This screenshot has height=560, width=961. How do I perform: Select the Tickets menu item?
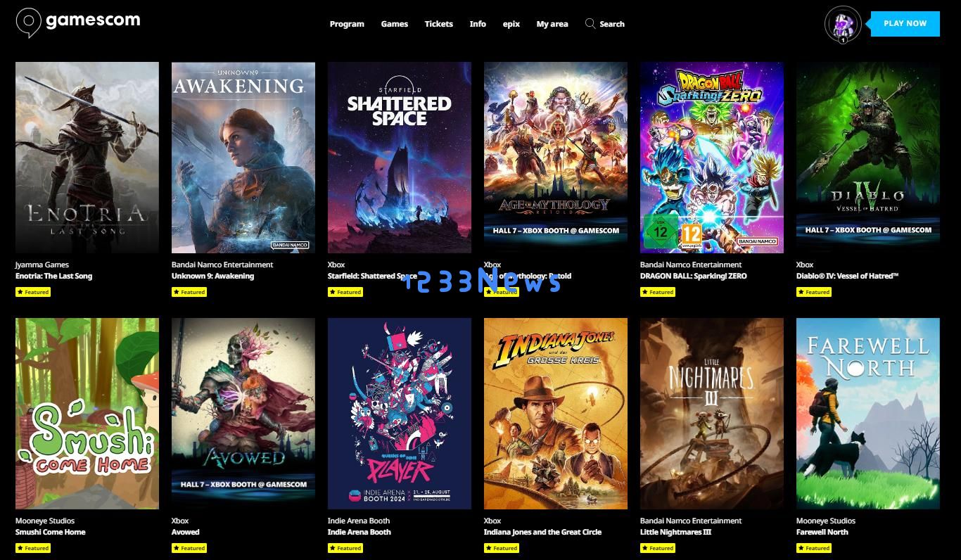click(439, 24)
